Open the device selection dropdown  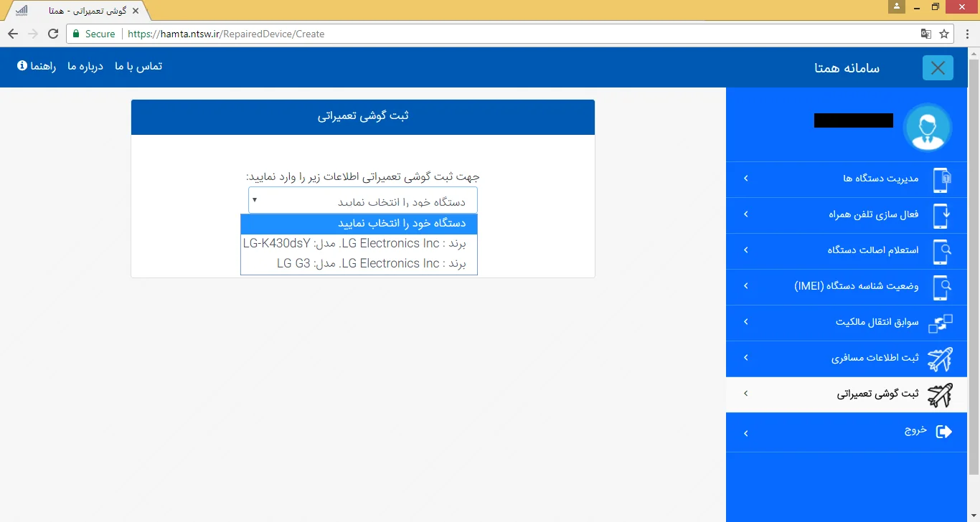coord(364,201)
